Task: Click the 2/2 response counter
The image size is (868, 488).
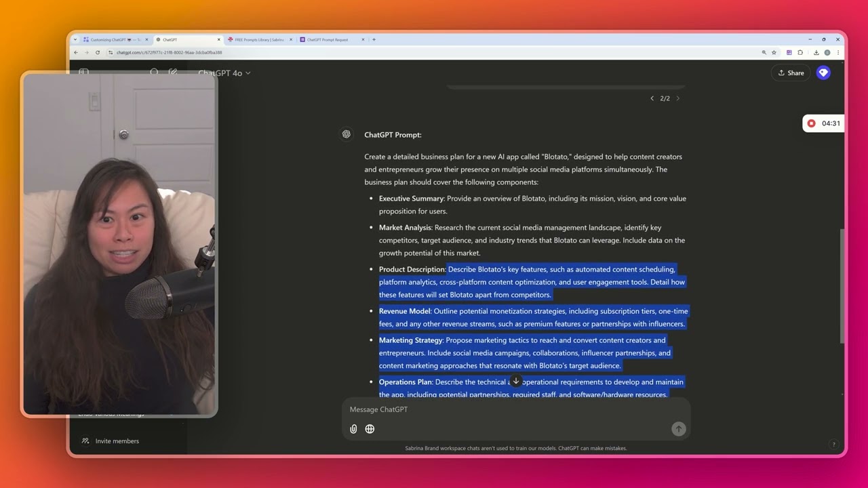Action: (x=665, y=98)
